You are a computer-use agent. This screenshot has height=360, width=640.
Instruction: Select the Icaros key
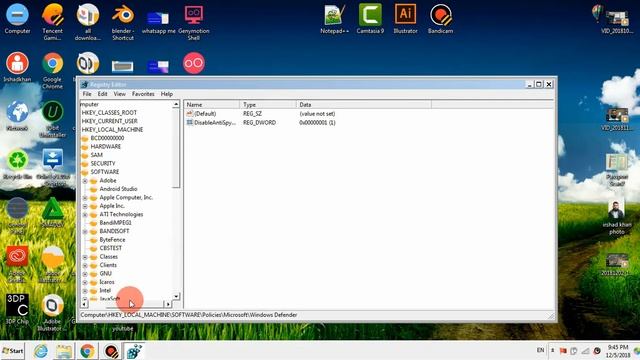point(107,282)
